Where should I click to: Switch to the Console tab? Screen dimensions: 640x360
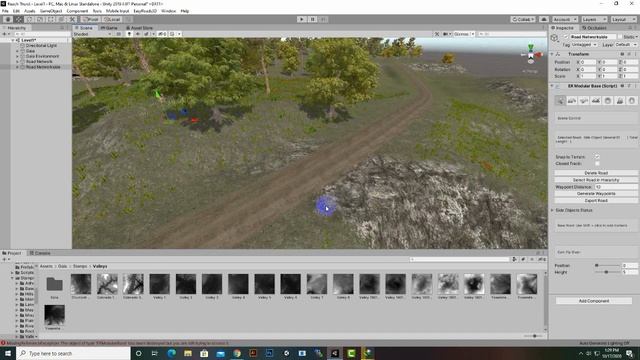tap(40, 253)
